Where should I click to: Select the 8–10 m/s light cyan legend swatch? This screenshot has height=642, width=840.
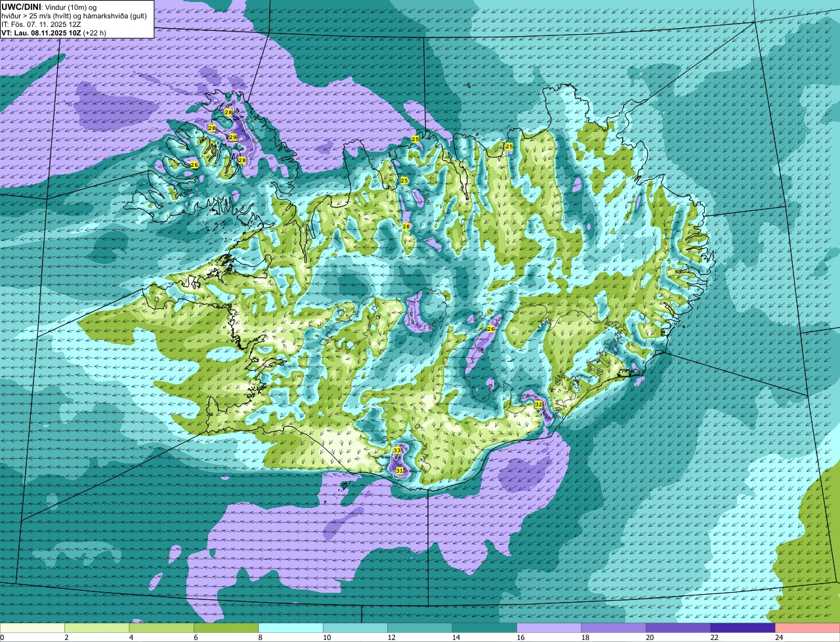(x=291, y=628)
